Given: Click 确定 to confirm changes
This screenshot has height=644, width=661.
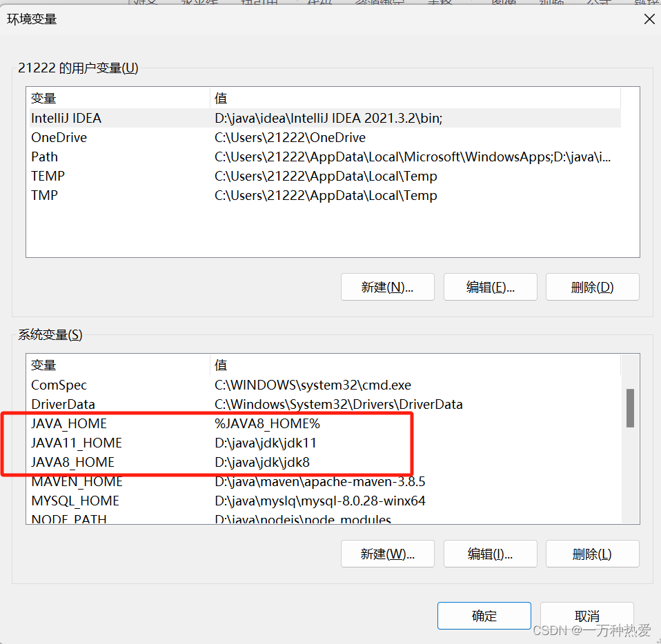Looking at the screenshot, I should [x=484, y=616].
